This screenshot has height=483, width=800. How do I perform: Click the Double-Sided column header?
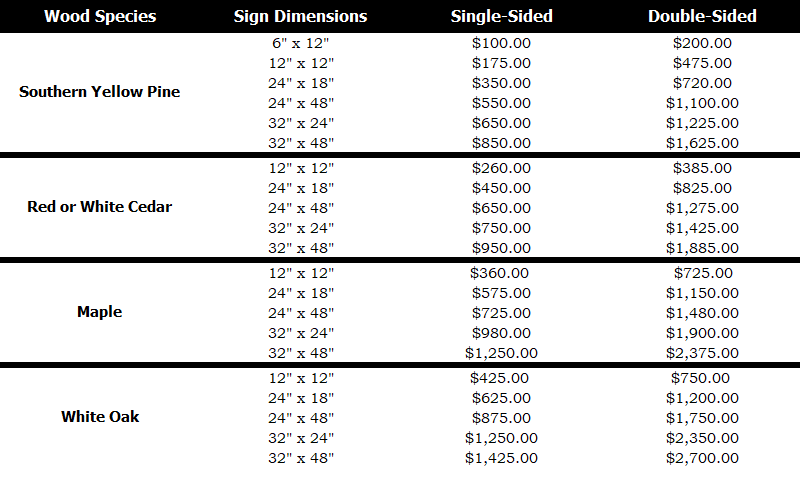(x=702, y=16)
